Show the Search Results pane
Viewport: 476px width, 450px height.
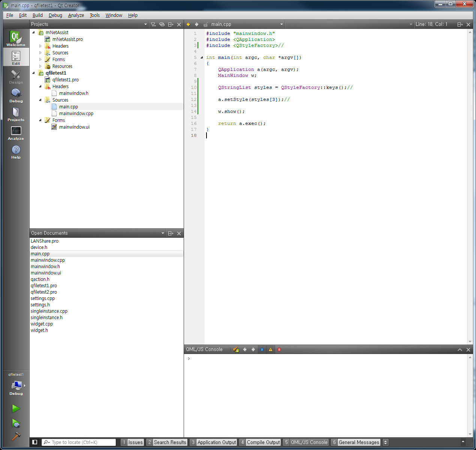click(166, 442)
